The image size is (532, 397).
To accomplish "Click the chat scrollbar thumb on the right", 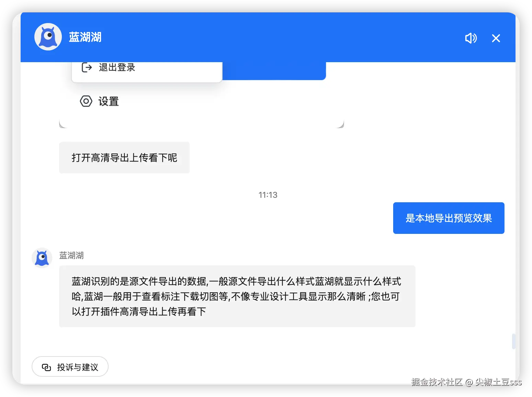I will pyautogui.click(x=513, y=341).
